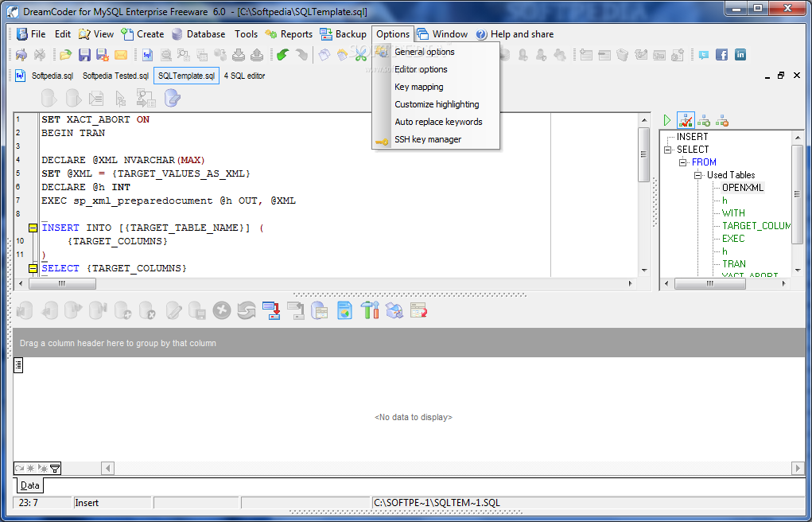This screenshot has width=812, height=522.
Task: Open the View menu
Action: [x=95, y=34]
